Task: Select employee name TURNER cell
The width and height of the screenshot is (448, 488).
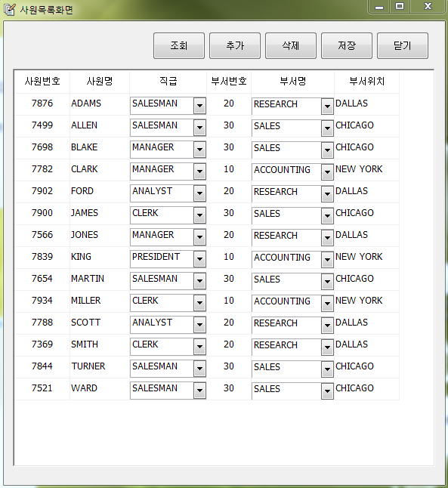Action: (100, 366)
